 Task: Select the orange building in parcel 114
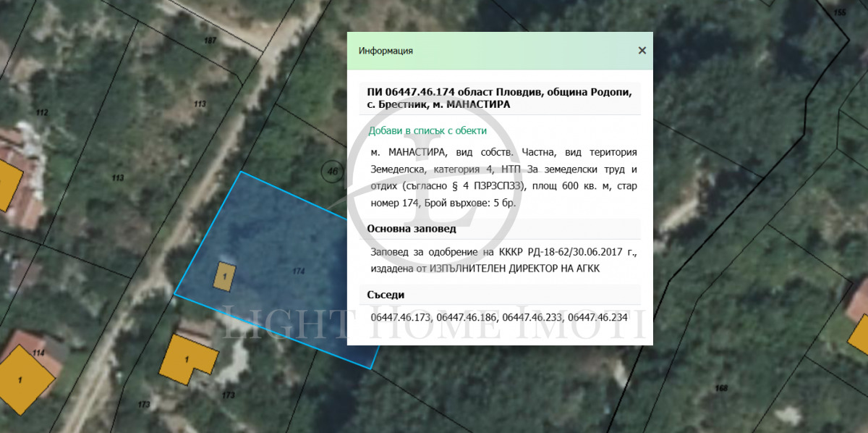click(x=23, y=378)
